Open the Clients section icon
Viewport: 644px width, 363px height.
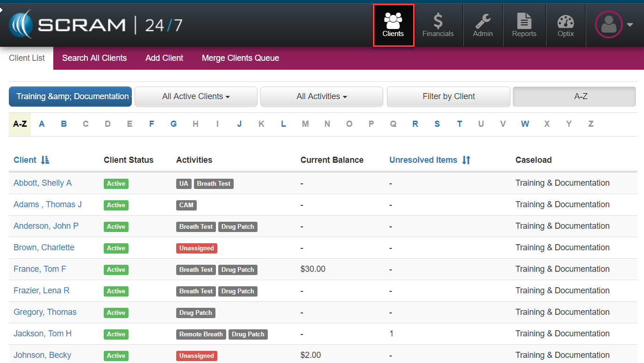click(393, 20)
